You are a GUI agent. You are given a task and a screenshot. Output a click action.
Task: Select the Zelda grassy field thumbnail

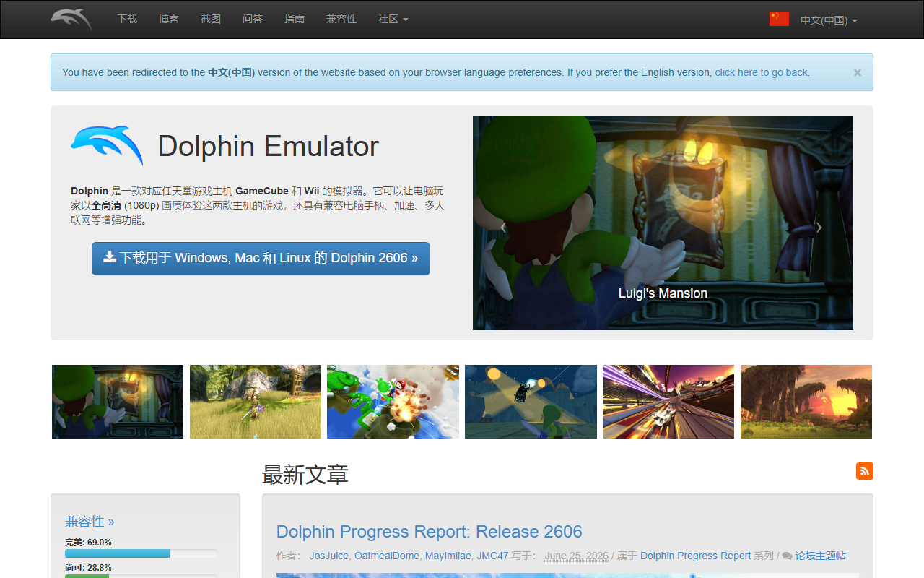click(256, 402)
